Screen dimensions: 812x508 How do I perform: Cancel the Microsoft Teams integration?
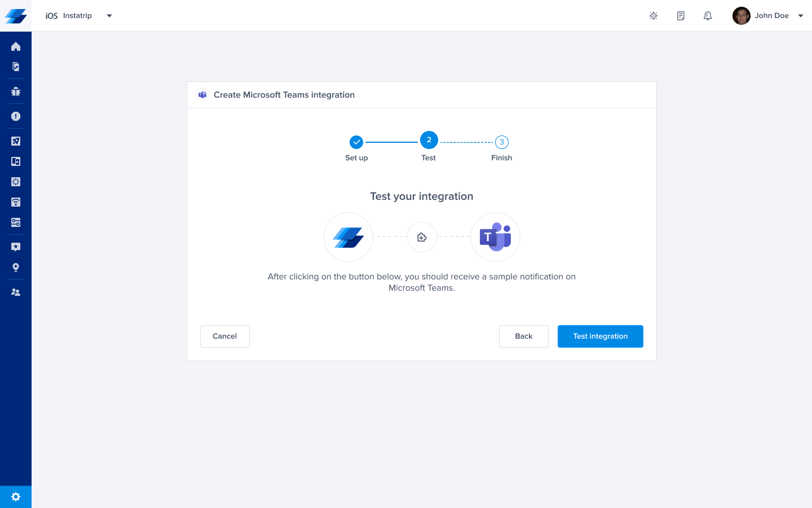click(224, 336)
